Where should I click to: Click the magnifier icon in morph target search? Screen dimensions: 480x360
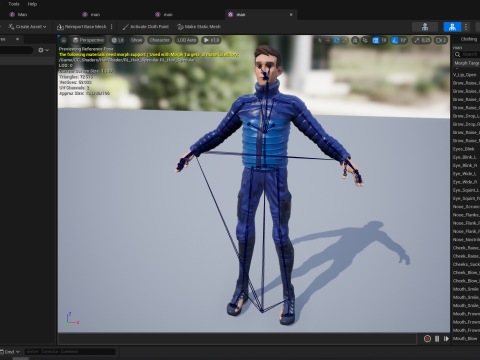point(457,54)
